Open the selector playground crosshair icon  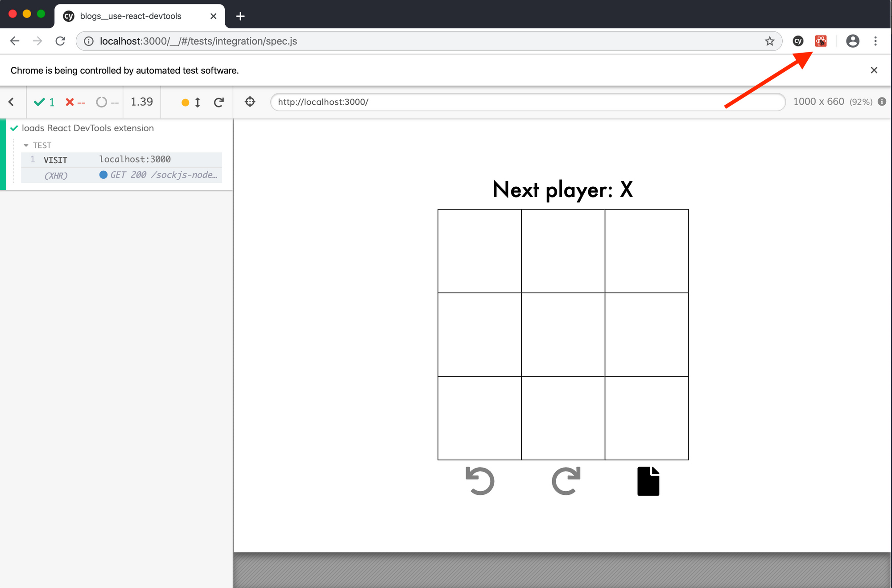(x=250, y=102)
